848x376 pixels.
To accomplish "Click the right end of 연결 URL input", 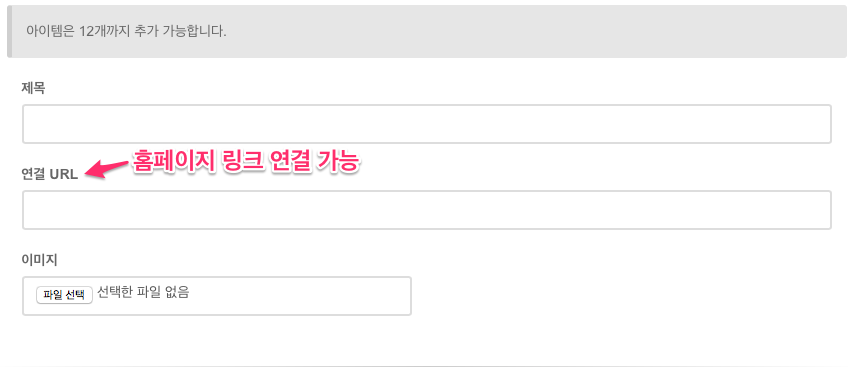I will (x=811, y=210).
